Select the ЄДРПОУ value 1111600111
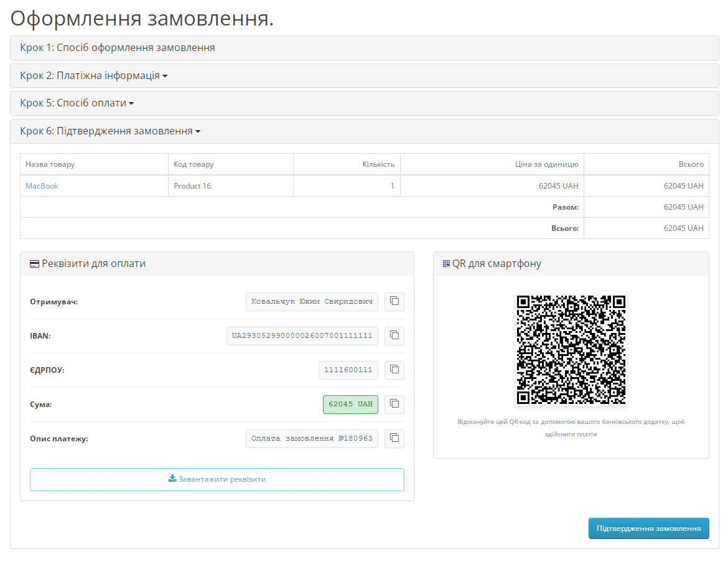Screen dimensions: 728x562 (x=348, y=370)
